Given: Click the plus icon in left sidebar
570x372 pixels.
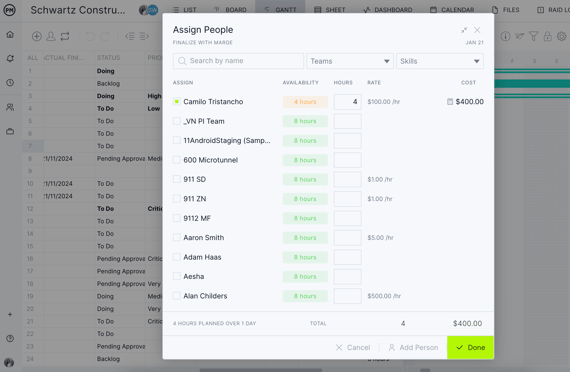Looking at the screenshot, I should click(x=10, y=314).
